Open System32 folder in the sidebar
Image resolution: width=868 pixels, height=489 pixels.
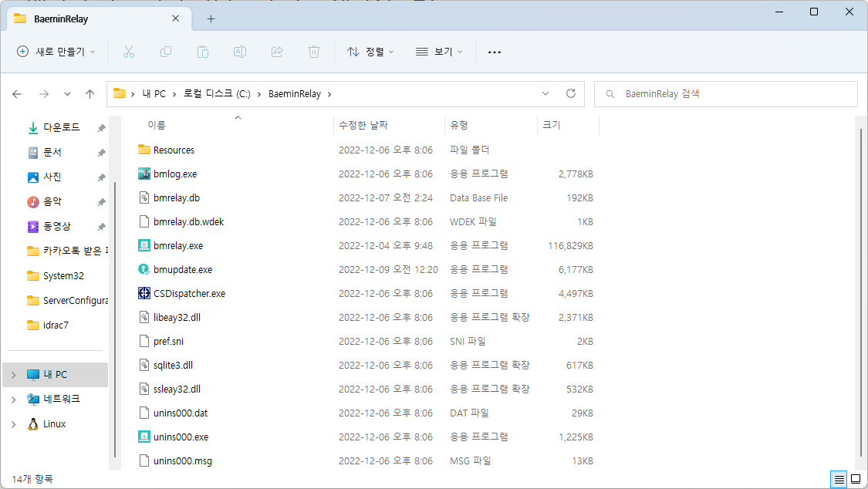[x=63, y=276]
